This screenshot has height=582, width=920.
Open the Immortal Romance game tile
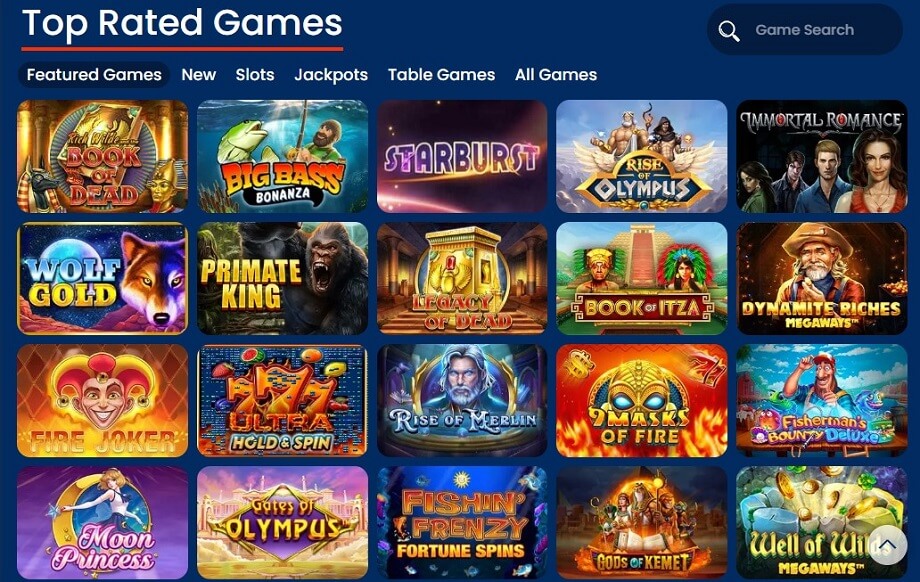point(821,156)
